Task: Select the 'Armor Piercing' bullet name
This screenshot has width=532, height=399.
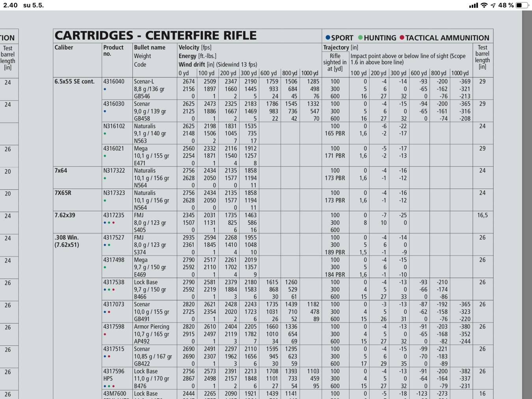Action: (151, 327)
